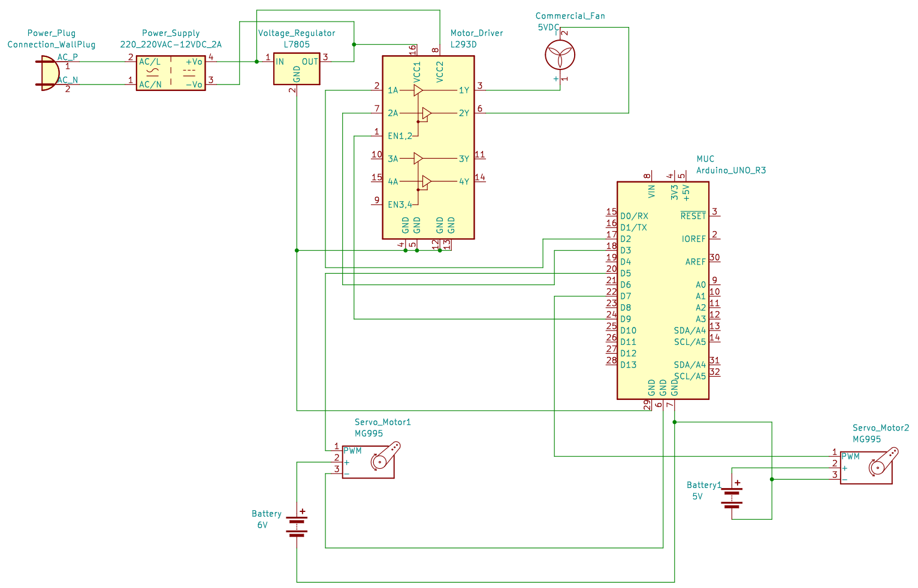Click the EN1,2 pin on the L293D

coord(399,136)
